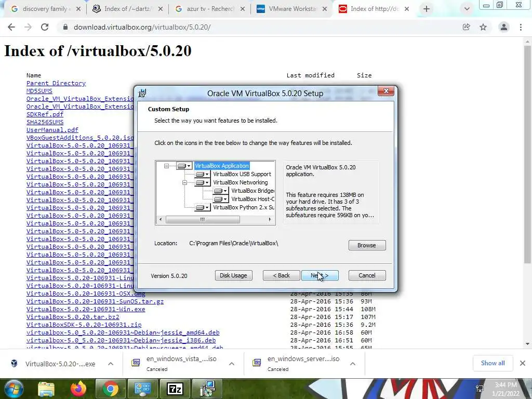Open 7-Zip from taskbar

175,389
